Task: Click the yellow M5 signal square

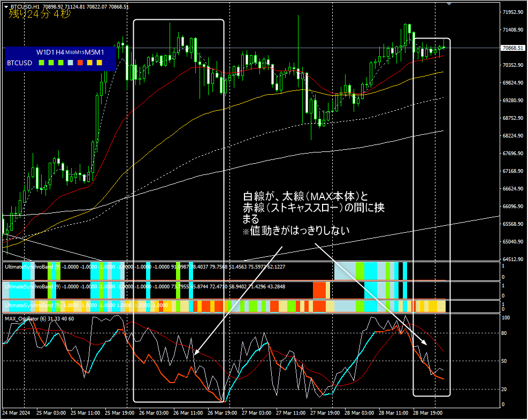Action: 89,63
